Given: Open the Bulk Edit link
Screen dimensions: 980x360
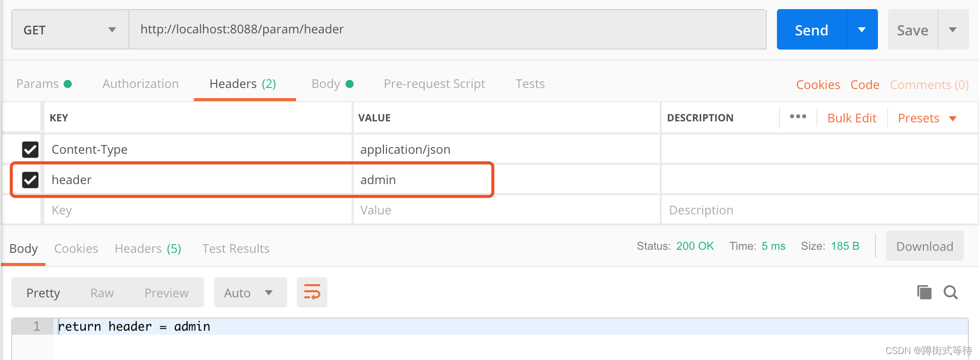Looking at the screenshot, I should 852,118.
